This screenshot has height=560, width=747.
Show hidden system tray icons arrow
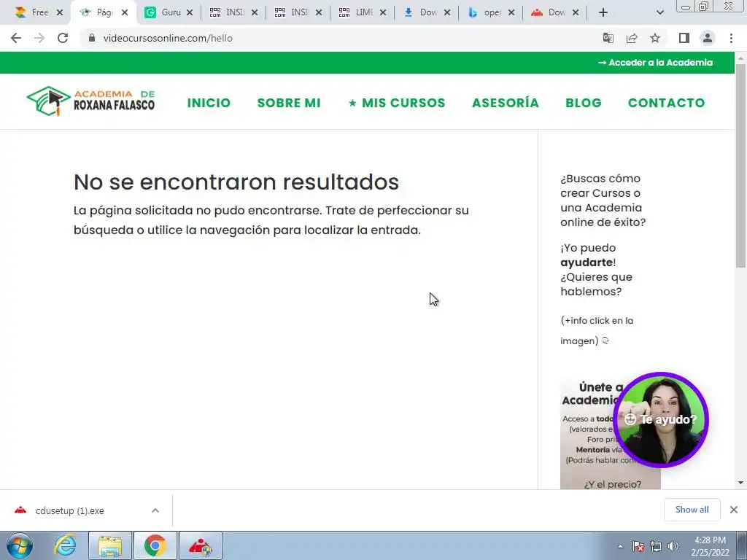pyautogui.click(x=620, y=546)
